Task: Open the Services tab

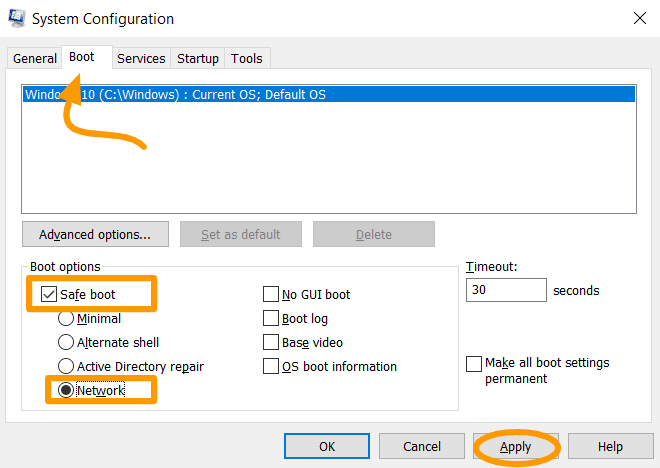Action: [x=141, y=59]
